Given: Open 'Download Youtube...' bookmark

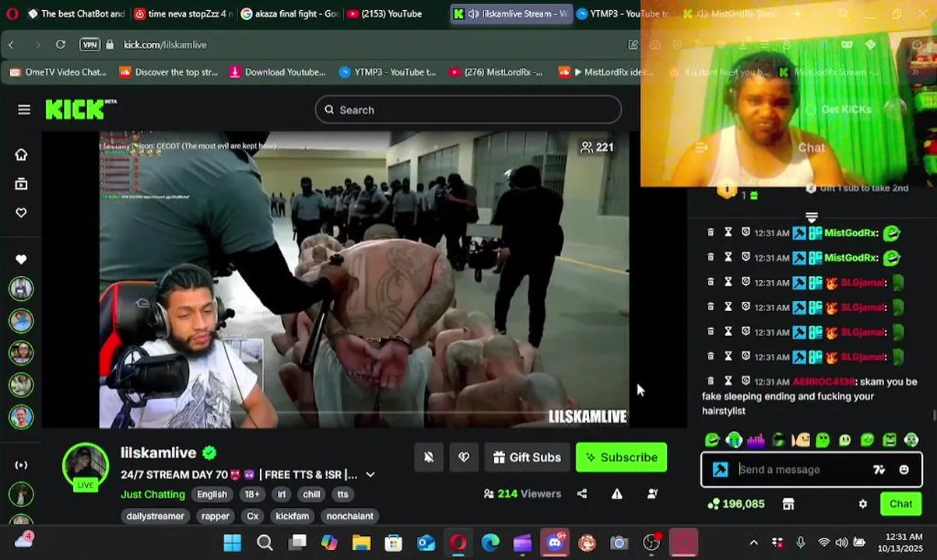Looking at the screenshot, I should coord(277,72).
